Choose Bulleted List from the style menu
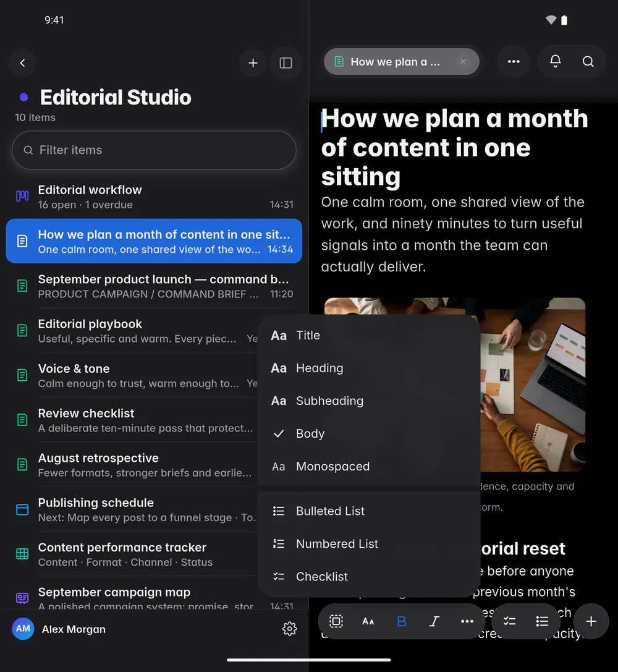Screen dimensions: 618x672 pyautogui.click(x=368, y=511)
